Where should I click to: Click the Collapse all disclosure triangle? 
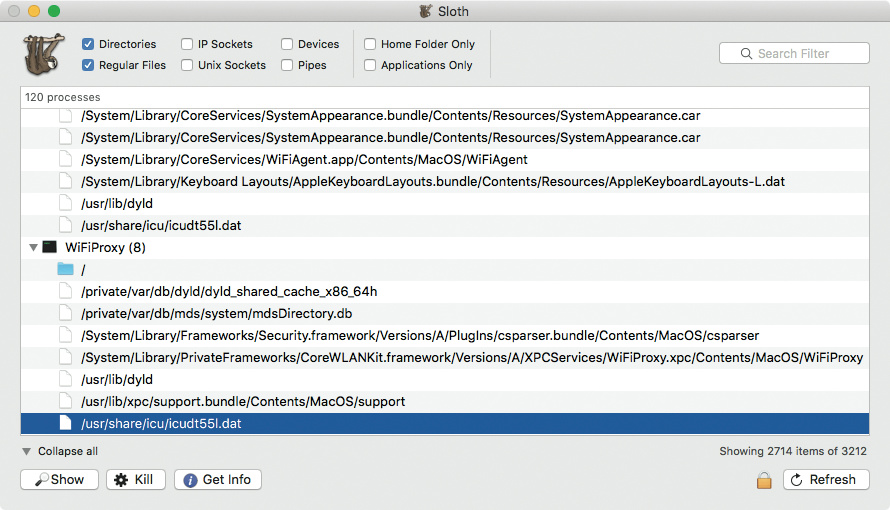27,452
